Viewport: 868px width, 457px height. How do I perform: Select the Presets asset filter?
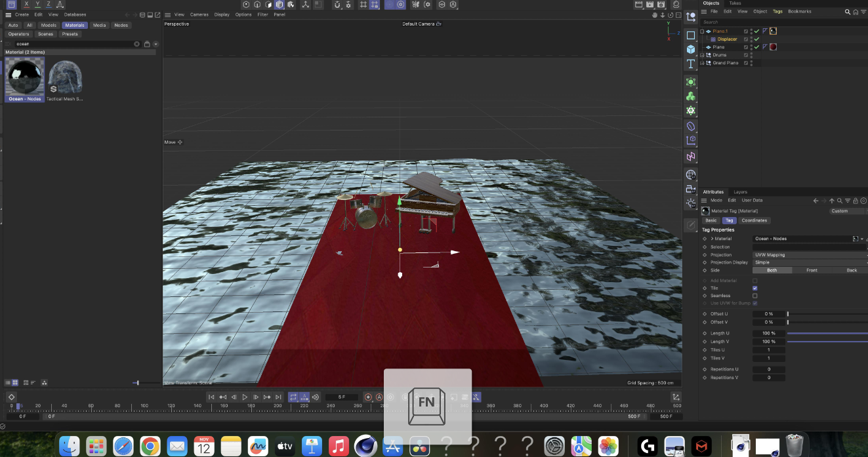70,34
